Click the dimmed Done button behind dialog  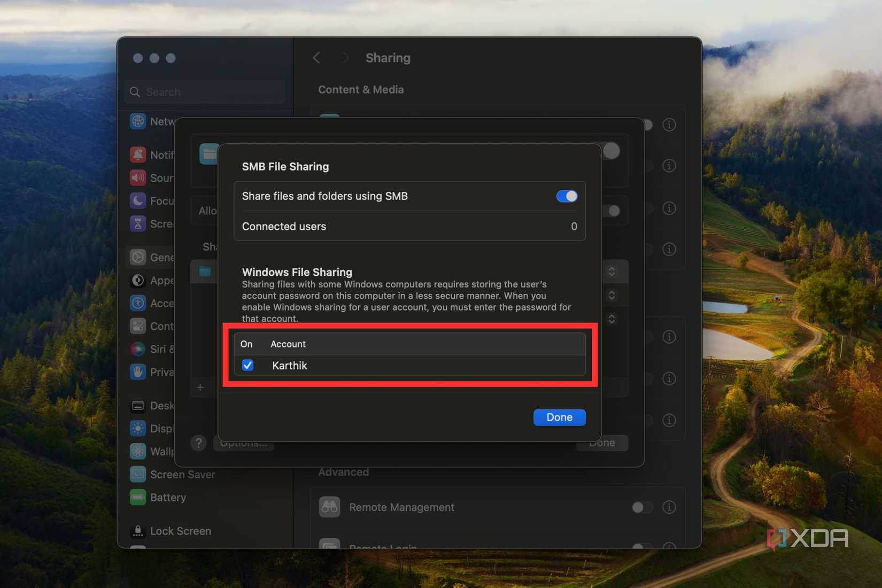(602, 444)
